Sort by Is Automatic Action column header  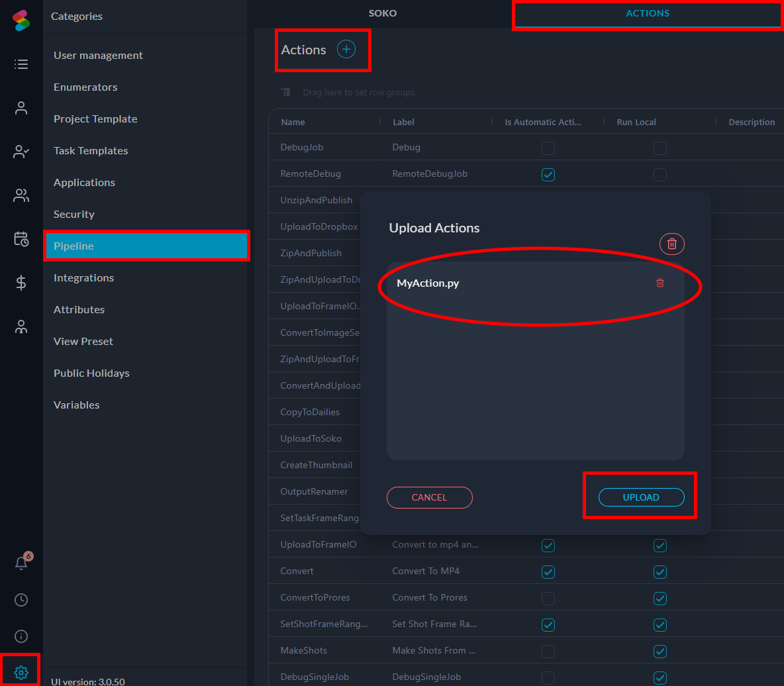coord(543,122)
